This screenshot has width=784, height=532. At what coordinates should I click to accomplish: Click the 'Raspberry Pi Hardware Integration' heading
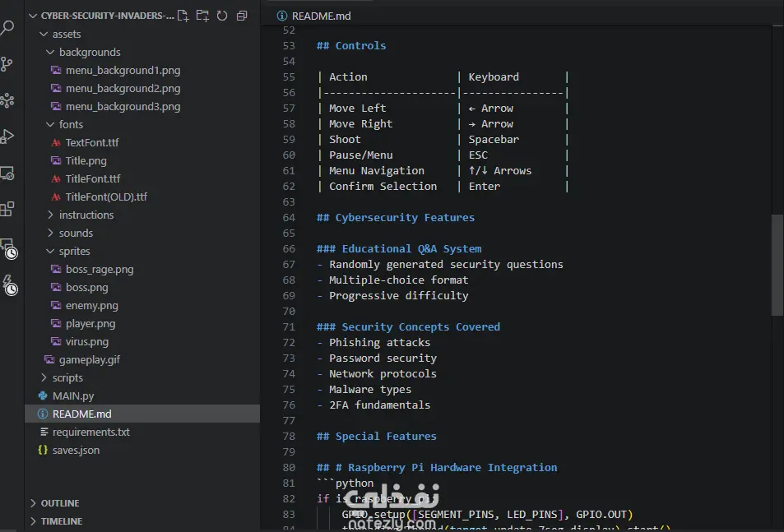452,467
